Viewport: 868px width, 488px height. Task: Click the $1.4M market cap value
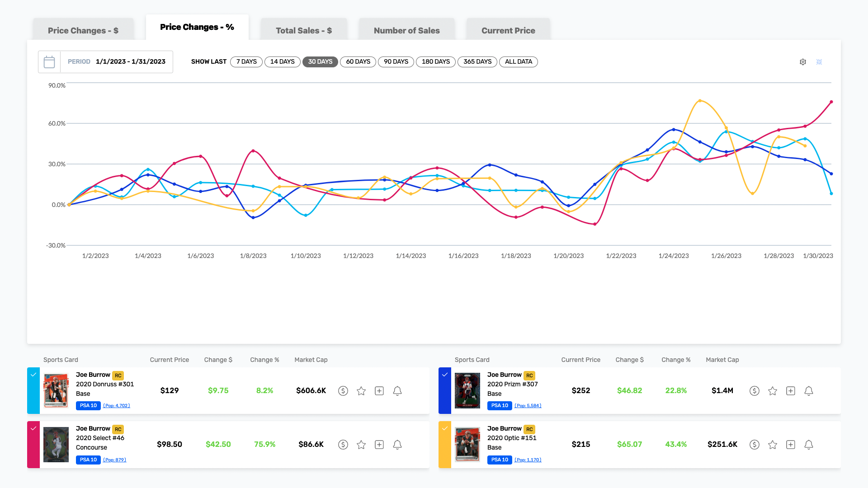click(722, 391)
